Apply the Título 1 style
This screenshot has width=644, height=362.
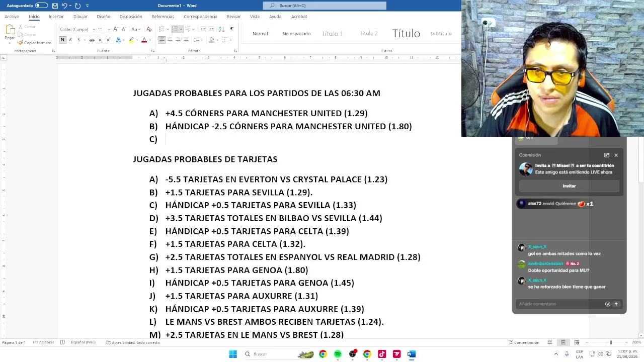point(333,34)
